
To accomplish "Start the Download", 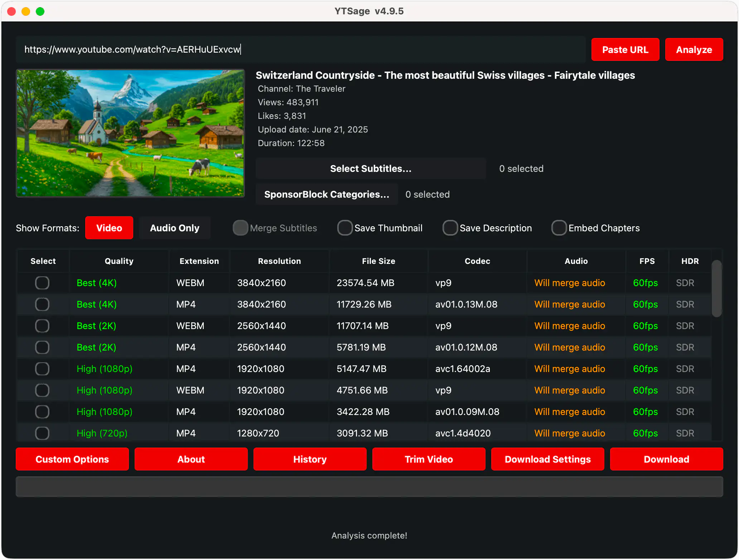I will click(666, 459).
